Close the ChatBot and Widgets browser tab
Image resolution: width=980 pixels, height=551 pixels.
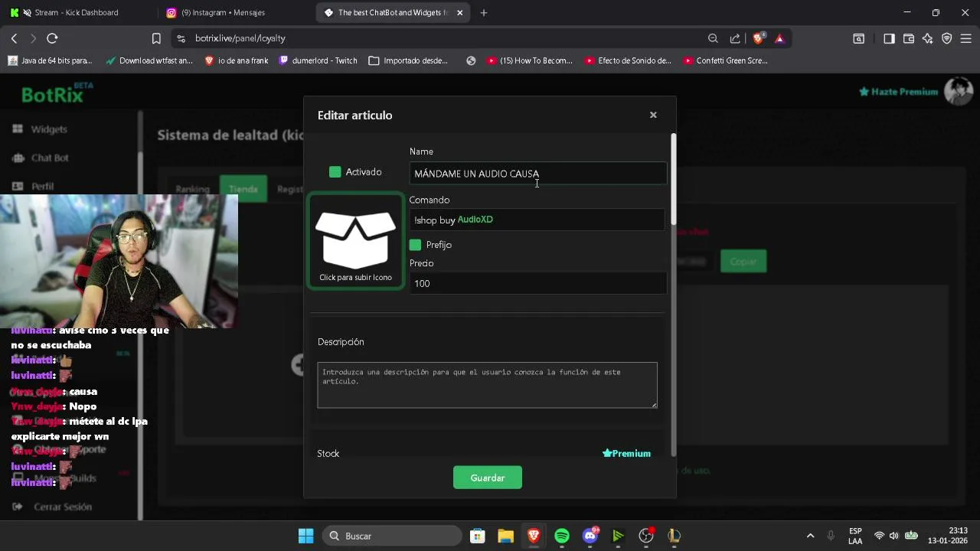click(460, 12)
